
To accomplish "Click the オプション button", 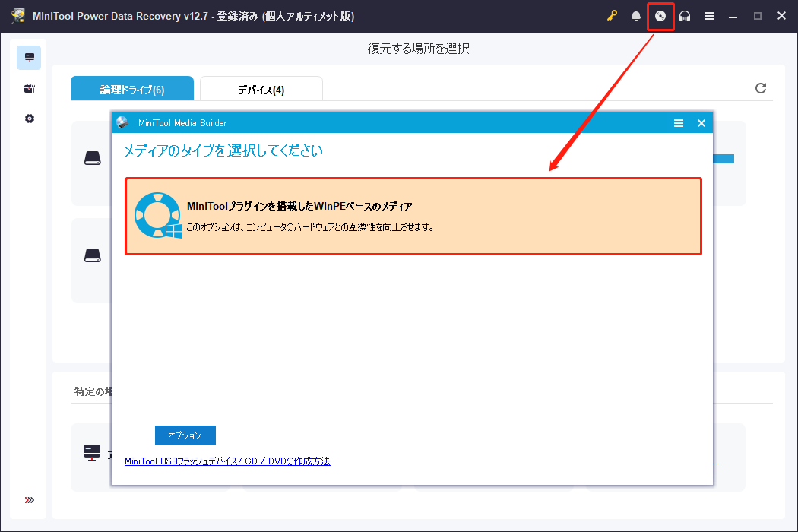I will pyautogui.click(x=185, y=435).
